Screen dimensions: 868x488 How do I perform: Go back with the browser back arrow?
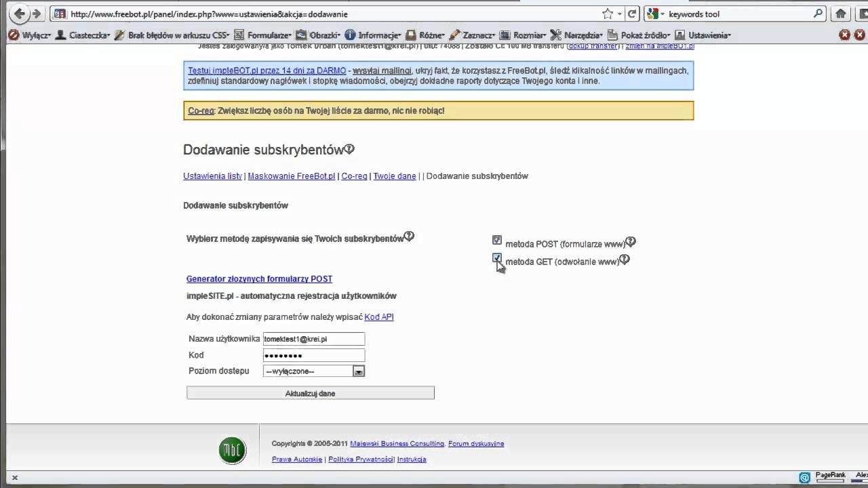[20, 14]
